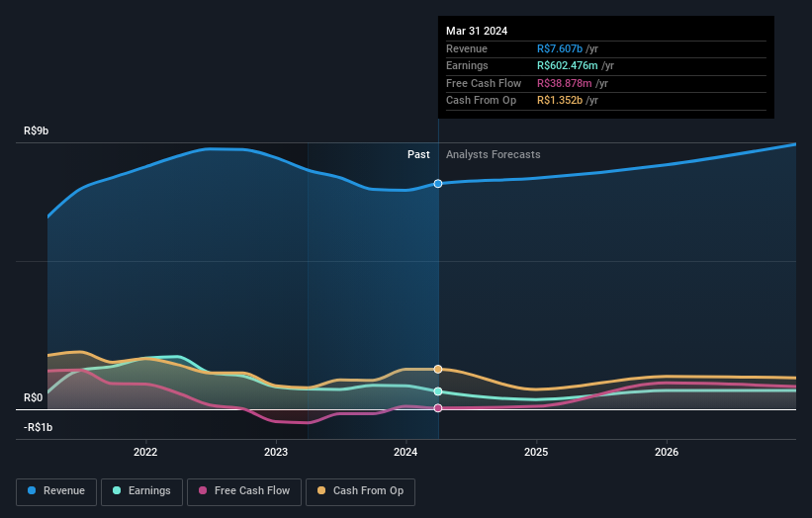This screenshot has width=812, height=518.
Task: Toggle the Revenue legend button
Action: [56, 491]
